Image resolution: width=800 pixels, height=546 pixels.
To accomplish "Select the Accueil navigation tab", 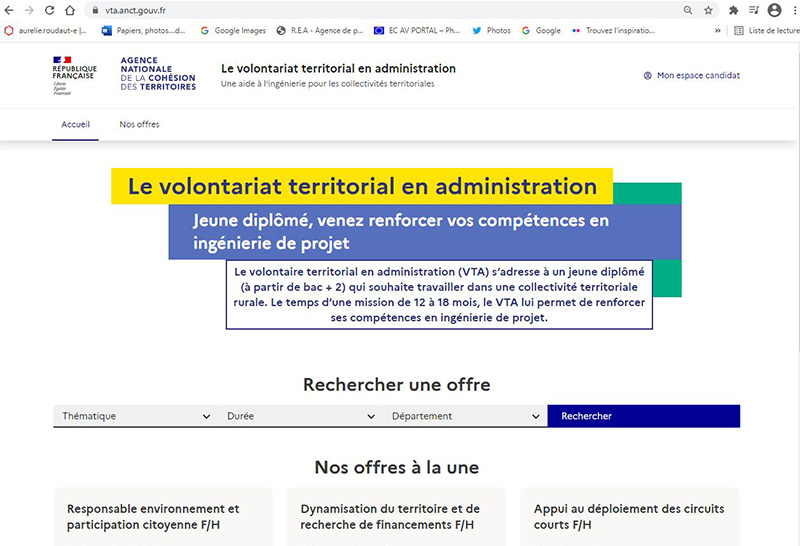I will point(76,125).
